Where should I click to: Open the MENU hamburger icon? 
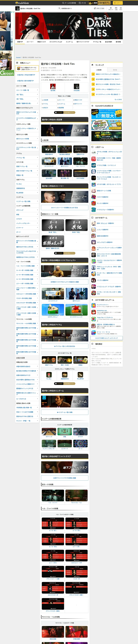pyautogui.click(x=121, y=8)
